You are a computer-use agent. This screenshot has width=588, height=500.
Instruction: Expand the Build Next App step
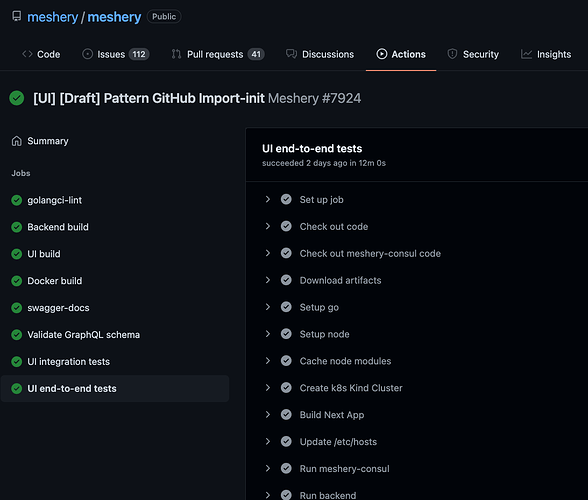(x=268, y=414)
